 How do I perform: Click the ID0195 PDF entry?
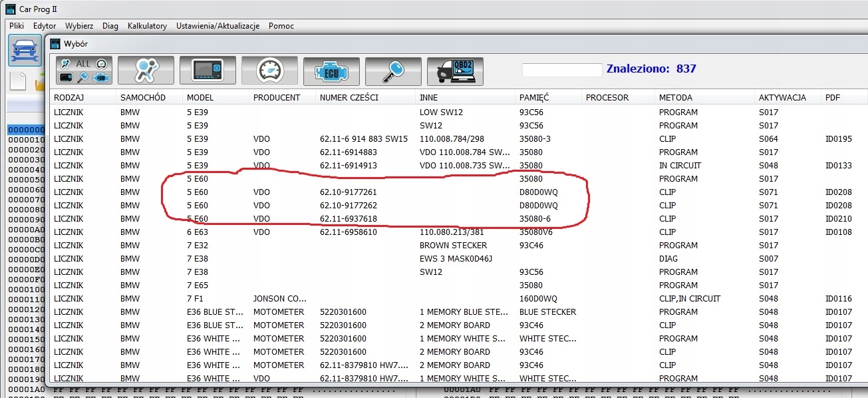(838, 138)
